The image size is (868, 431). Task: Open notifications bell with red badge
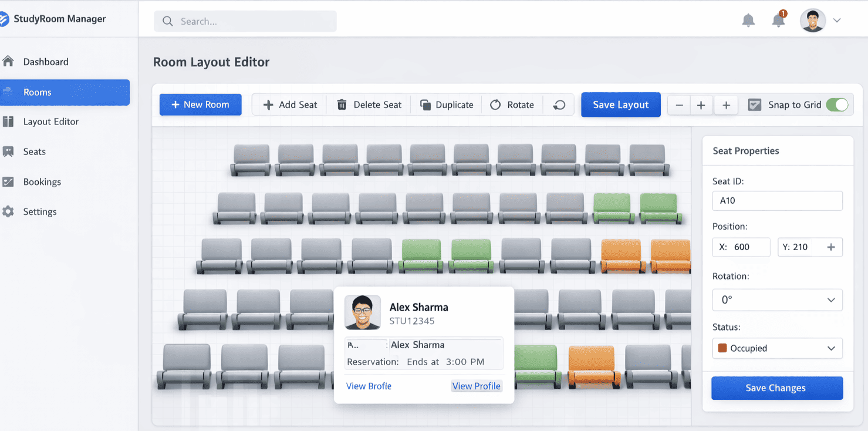pos(779,20)
